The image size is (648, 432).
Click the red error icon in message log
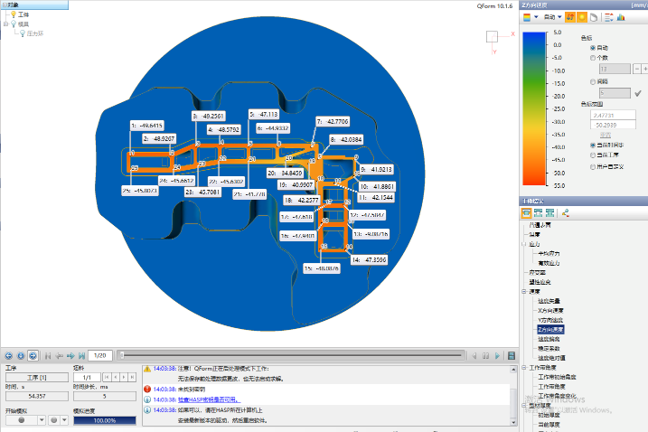[x=147, y=389]
